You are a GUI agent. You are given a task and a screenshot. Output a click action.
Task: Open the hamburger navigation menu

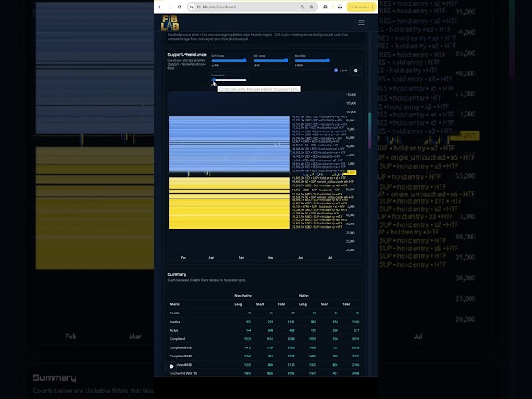coord(362,22)
